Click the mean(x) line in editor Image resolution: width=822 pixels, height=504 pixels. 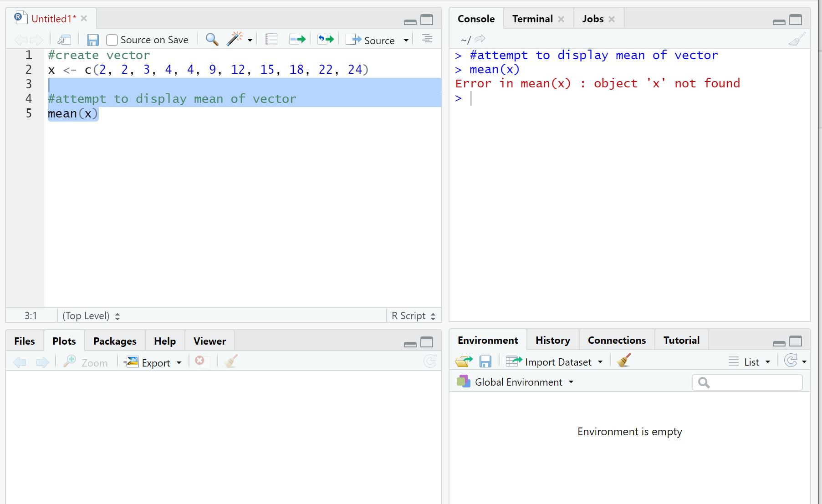coord(73,113)
